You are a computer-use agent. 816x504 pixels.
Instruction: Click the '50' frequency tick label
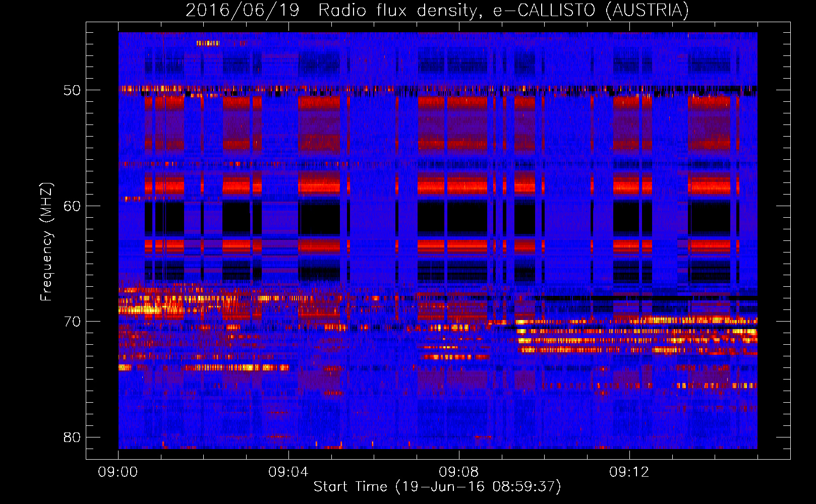[72, 90]
